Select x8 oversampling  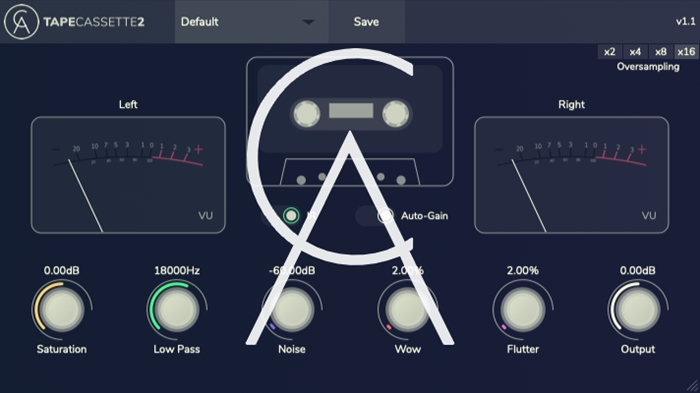(x=660, y=52)
